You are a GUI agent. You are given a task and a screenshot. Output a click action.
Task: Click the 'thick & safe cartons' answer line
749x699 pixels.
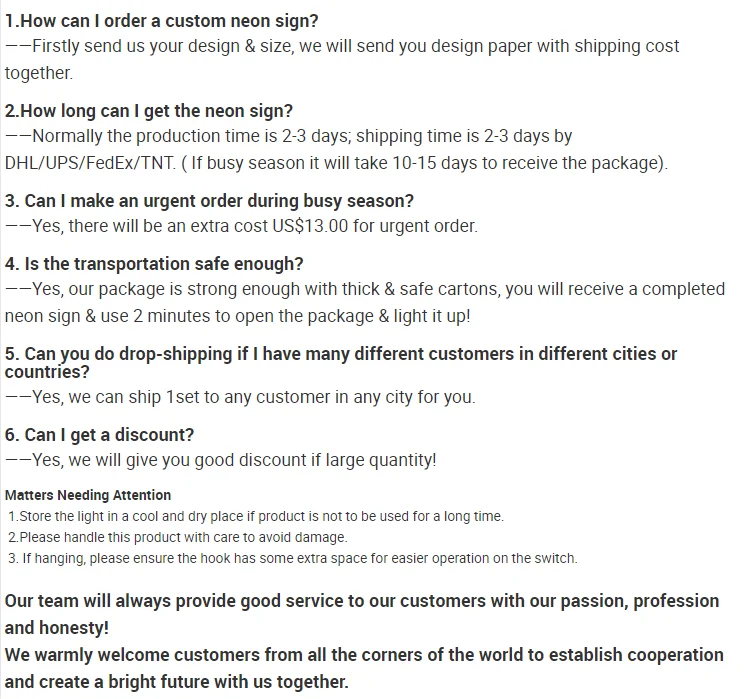click(x=365, y=290)
